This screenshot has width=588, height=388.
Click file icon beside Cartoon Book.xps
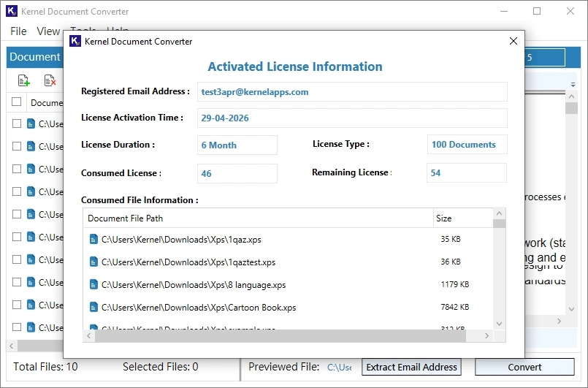(93, 308)
